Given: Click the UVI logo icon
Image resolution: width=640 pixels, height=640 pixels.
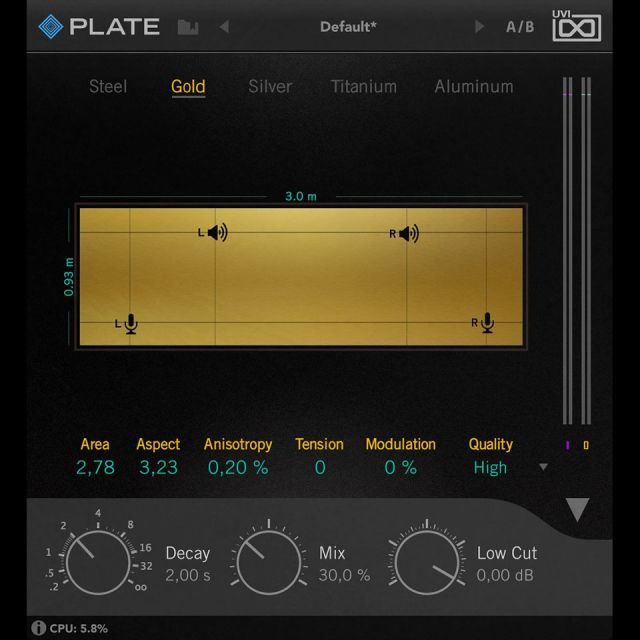Looking at the screenshot, I should coord(577,27).
